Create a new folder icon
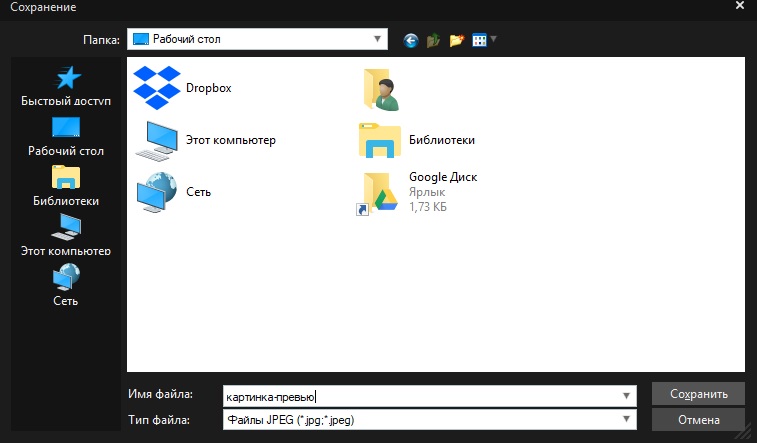 click(x=457, y=40)
